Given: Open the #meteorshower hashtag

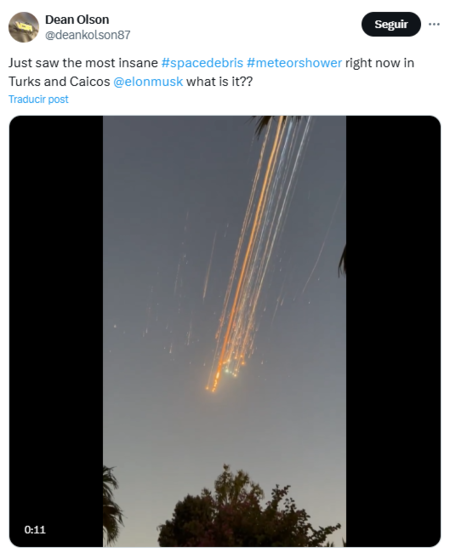Looking at the screenshot, I should click(x=294, y=63).
